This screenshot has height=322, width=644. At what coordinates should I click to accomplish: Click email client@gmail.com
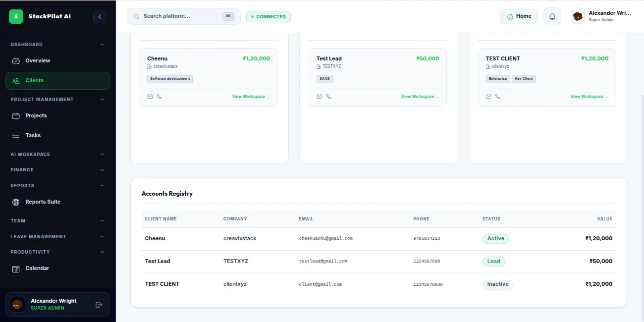click(x=320, y=284)
